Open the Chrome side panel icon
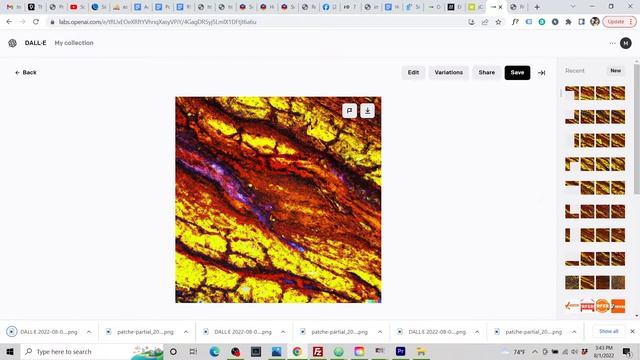640x360 pixels. 581,22
